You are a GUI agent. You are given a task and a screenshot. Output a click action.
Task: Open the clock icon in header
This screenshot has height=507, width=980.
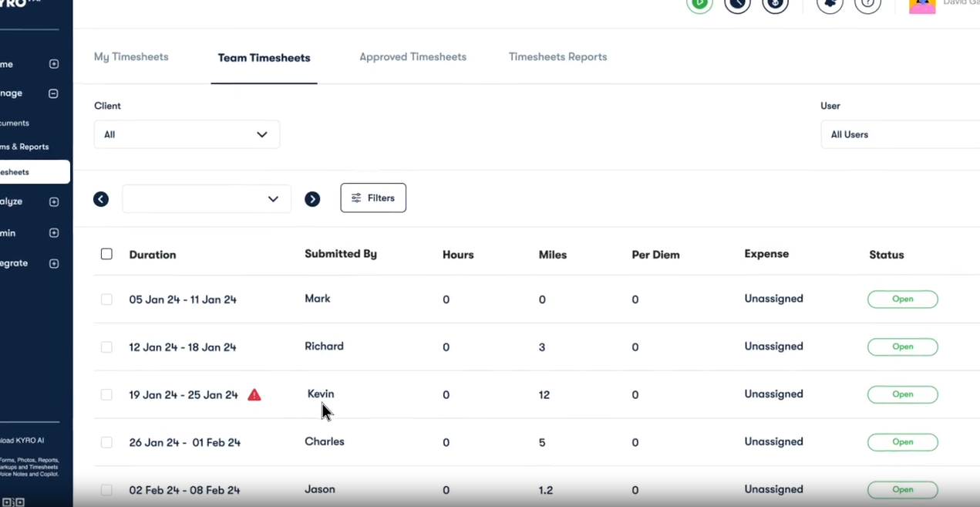[737, 4]
